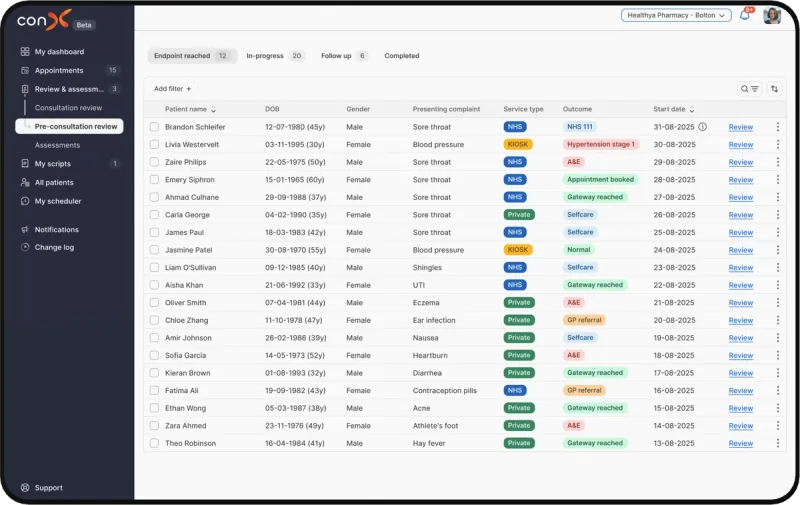Click the conX logo
Screen dimensions: 800x505
(x=43, y=20)
